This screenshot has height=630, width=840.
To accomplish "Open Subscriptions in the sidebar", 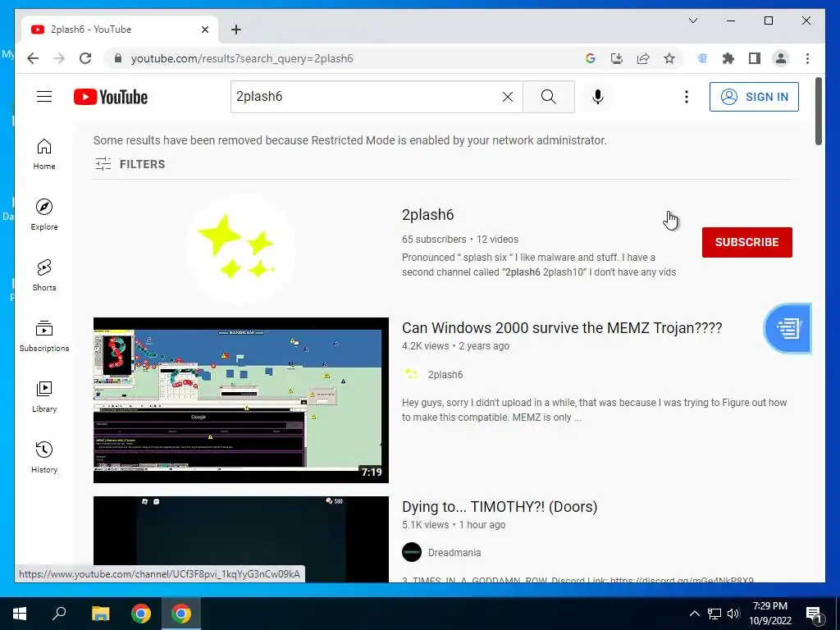I will (x=44, y=336).
